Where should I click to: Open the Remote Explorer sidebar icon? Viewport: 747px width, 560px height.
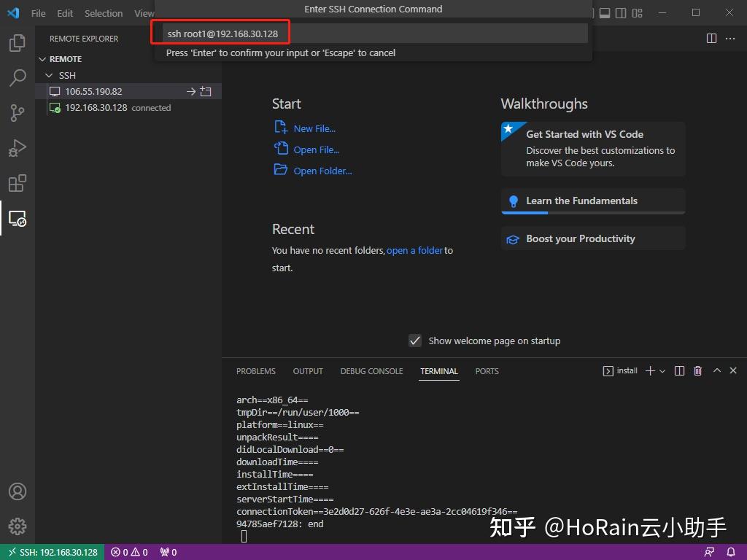click(18, 218)
